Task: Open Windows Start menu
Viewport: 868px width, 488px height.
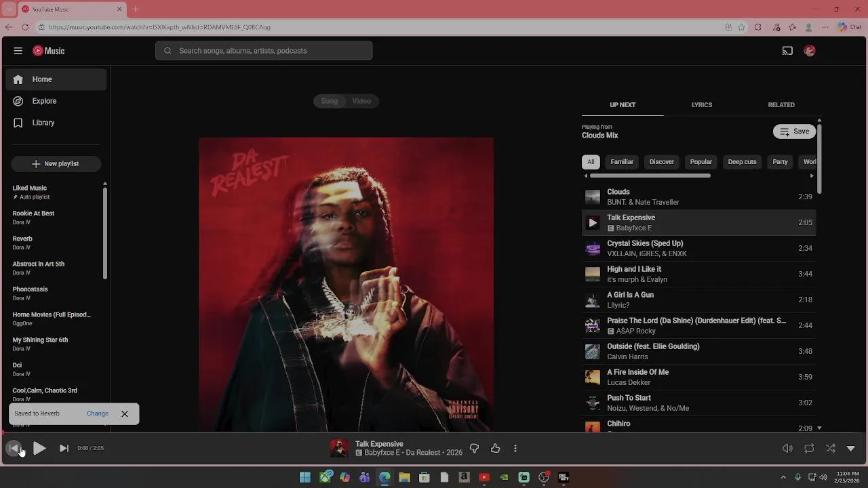Action: click(305, 477)
